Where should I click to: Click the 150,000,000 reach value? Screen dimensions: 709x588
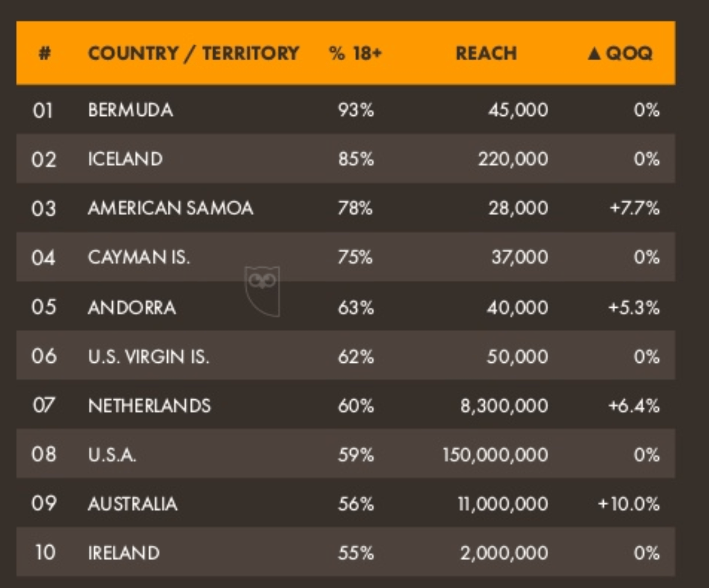point(495,455)
